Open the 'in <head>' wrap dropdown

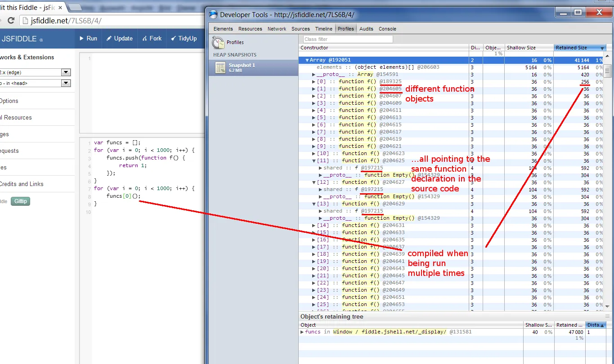[x=66, y=83]
